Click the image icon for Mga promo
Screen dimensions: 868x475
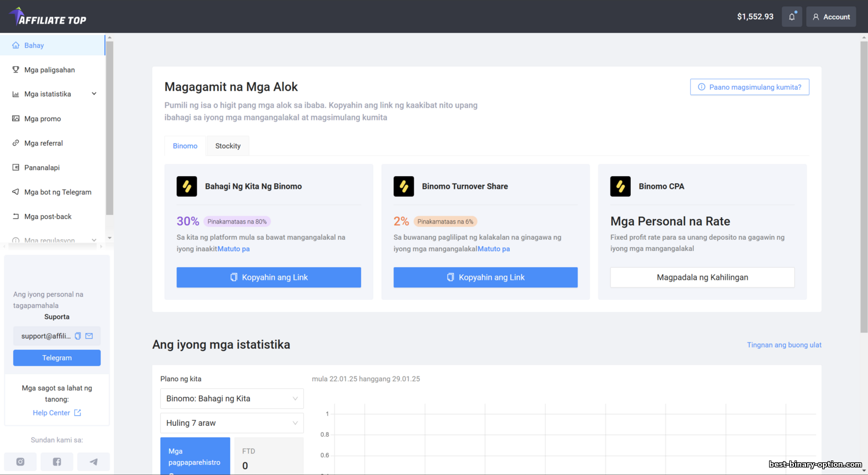pyautogui.click(x=16, y=119)
